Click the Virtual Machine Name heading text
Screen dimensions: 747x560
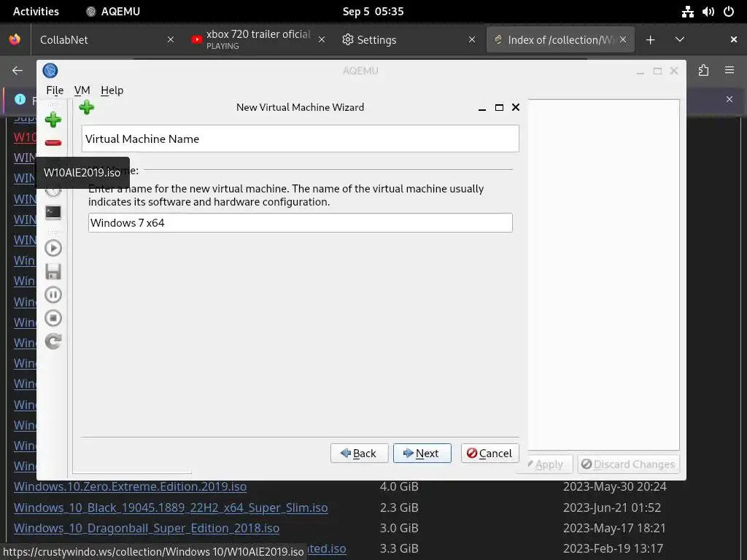point(142,139)
